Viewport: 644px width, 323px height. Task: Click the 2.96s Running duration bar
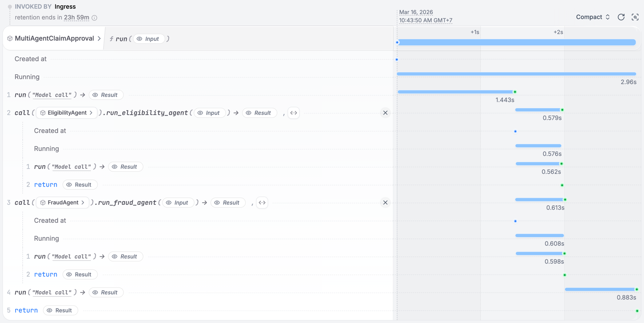point(516,74)
